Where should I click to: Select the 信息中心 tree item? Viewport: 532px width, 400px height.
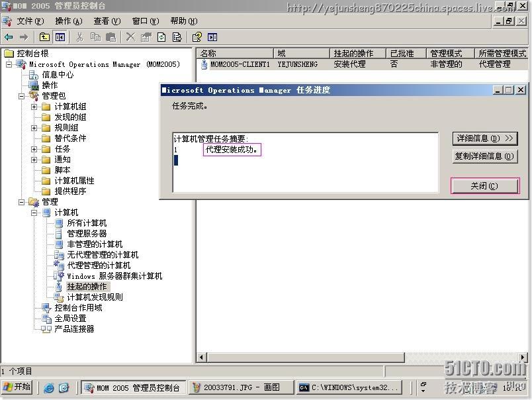(58, 75)
